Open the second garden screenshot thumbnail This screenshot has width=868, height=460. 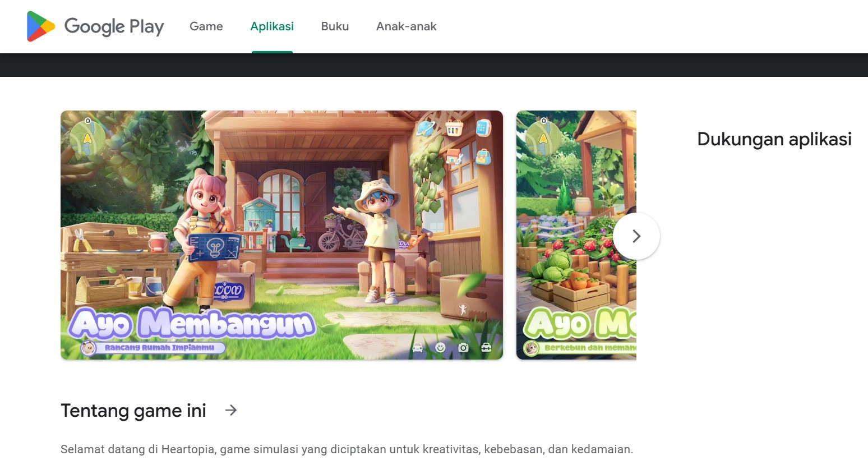(576, 235)
